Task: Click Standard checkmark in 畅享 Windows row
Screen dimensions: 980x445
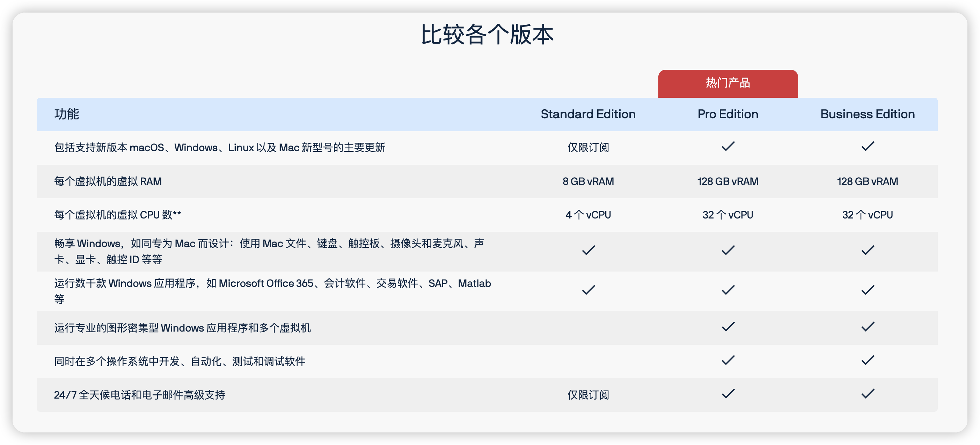Action: [x=588, y=250]
